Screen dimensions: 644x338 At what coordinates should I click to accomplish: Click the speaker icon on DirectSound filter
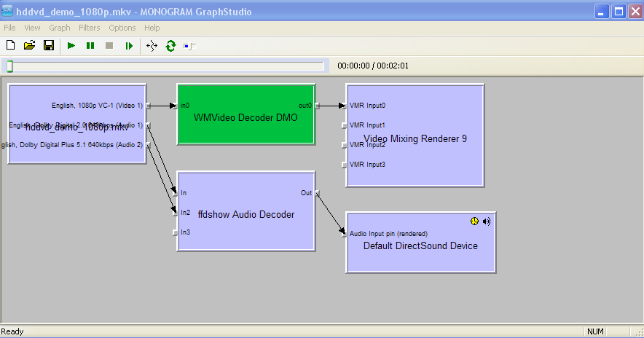pos(487,221)
